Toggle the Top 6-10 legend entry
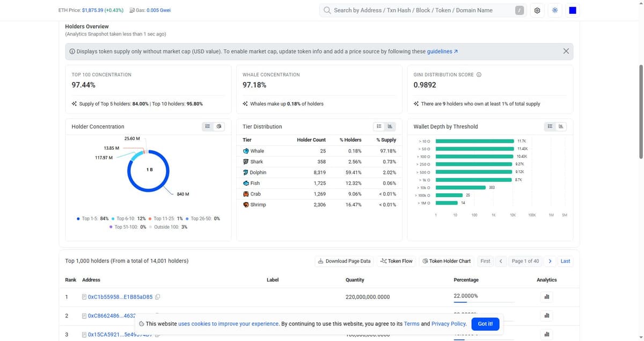 click(x=128, y=219)
